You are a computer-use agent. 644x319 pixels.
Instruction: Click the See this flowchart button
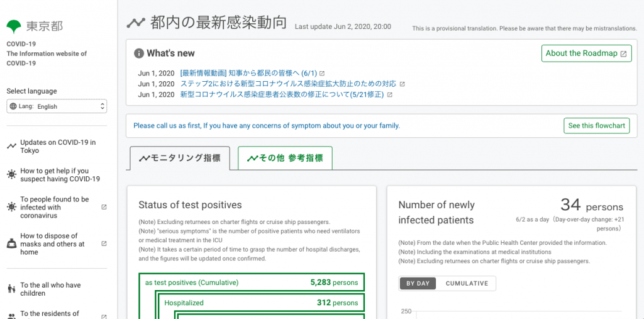pos(596,126)
